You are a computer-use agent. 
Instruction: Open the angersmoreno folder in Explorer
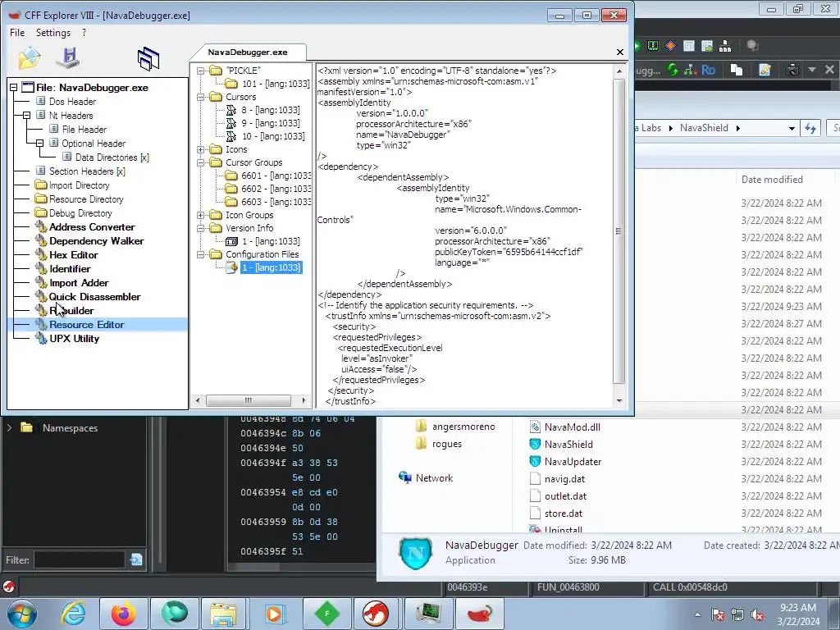[463, 427]
